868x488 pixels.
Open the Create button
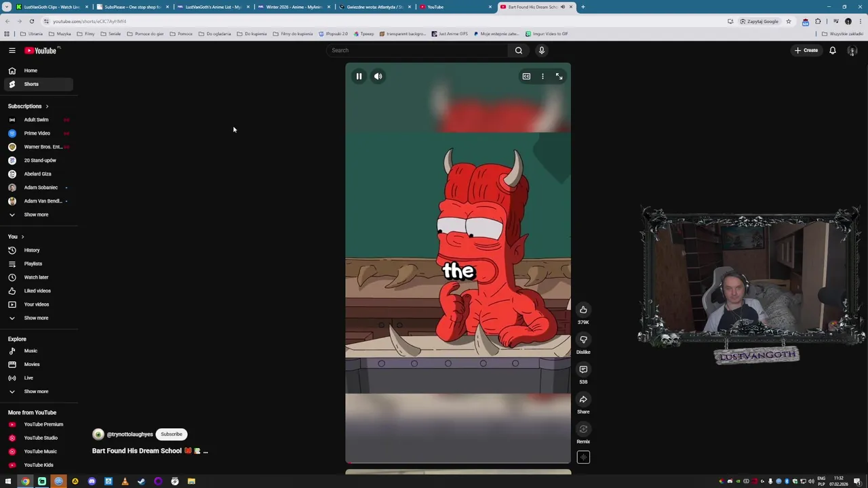[806, 50]
